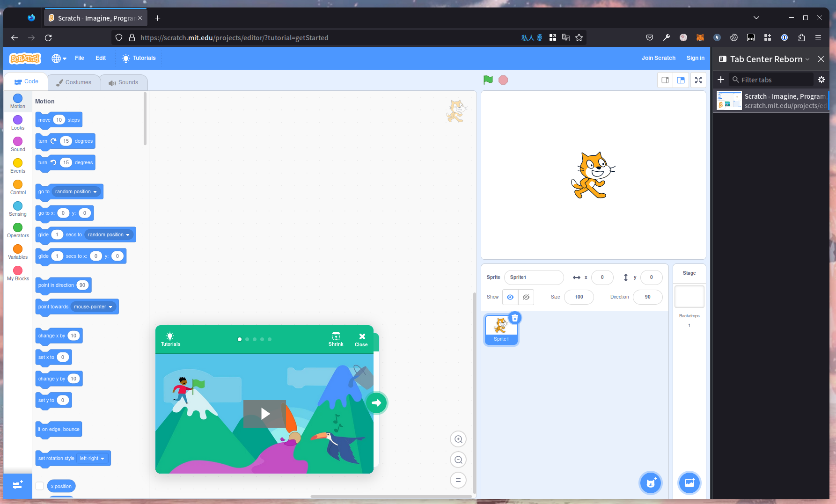
Task: Enable the x position checkbox
Action: tap(40, 486)
